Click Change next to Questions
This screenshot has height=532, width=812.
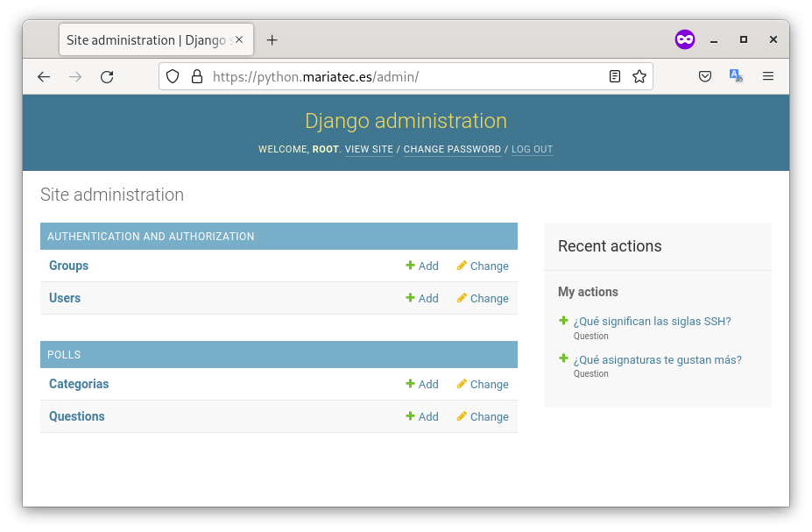[x=483, y=417]
